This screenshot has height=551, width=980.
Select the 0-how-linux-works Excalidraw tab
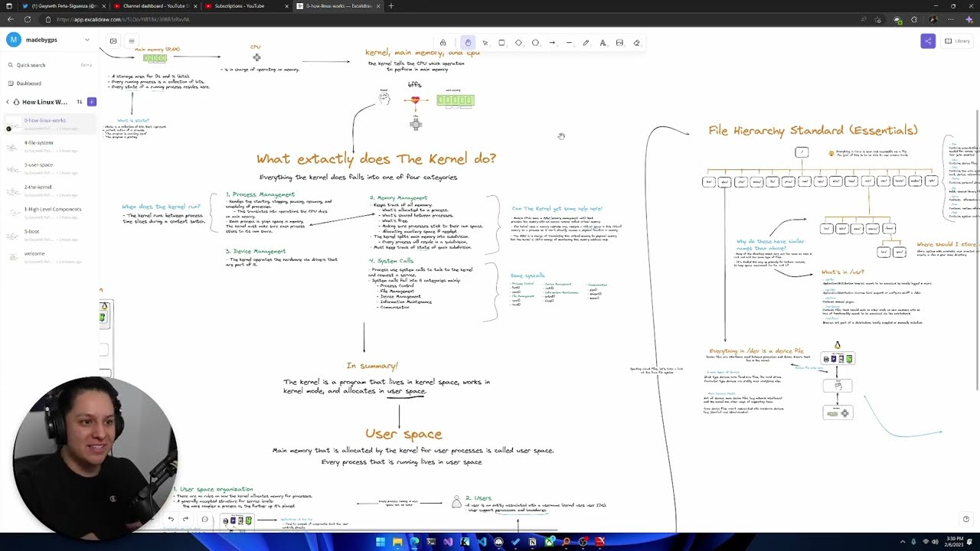click(x=338, y=6)
